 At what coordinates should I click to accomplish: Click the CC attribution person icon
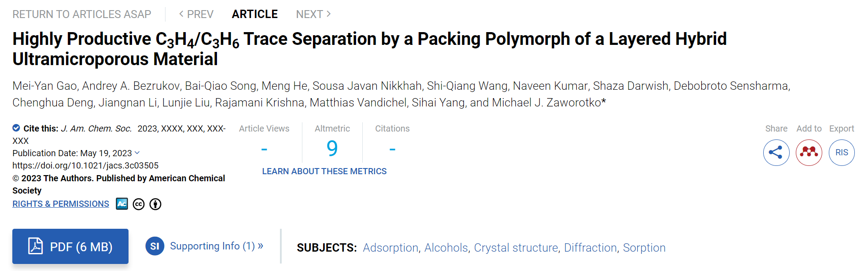coord(155,204)
